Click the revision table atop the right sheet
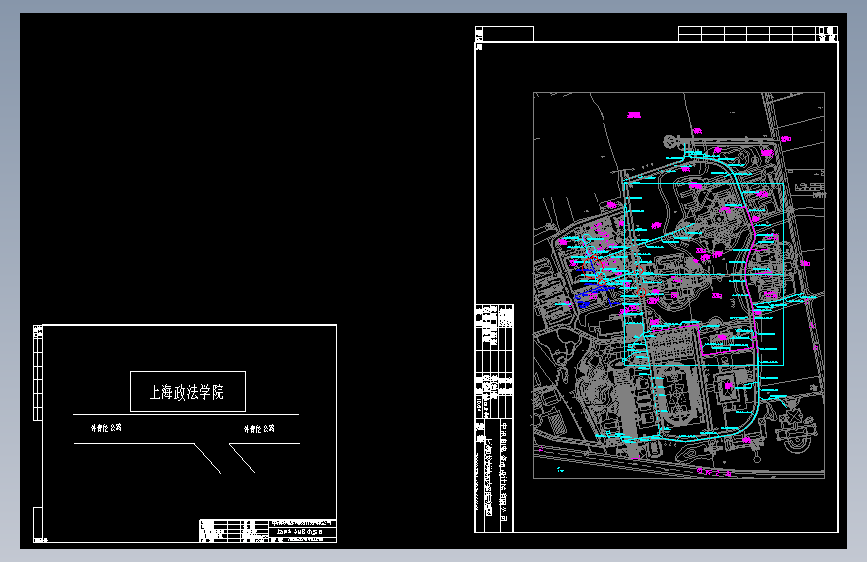This screenshot has width=867, height=562. (758, 34)
